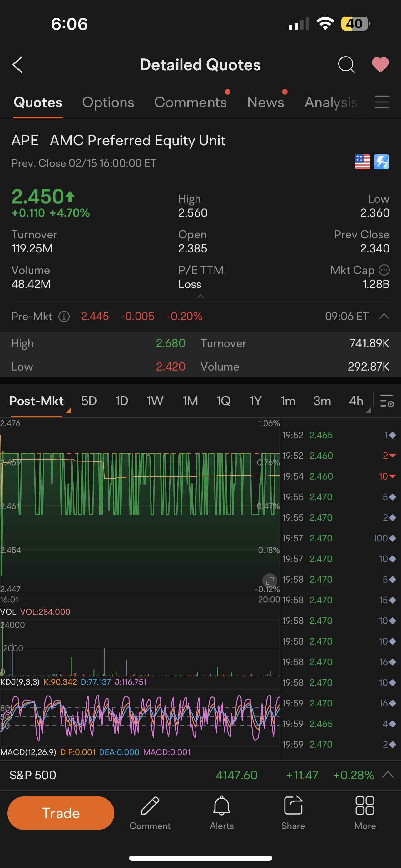This screenshot has width=401, height=868.
Task: Select the 1Q chart range
Action: [223, 401]
